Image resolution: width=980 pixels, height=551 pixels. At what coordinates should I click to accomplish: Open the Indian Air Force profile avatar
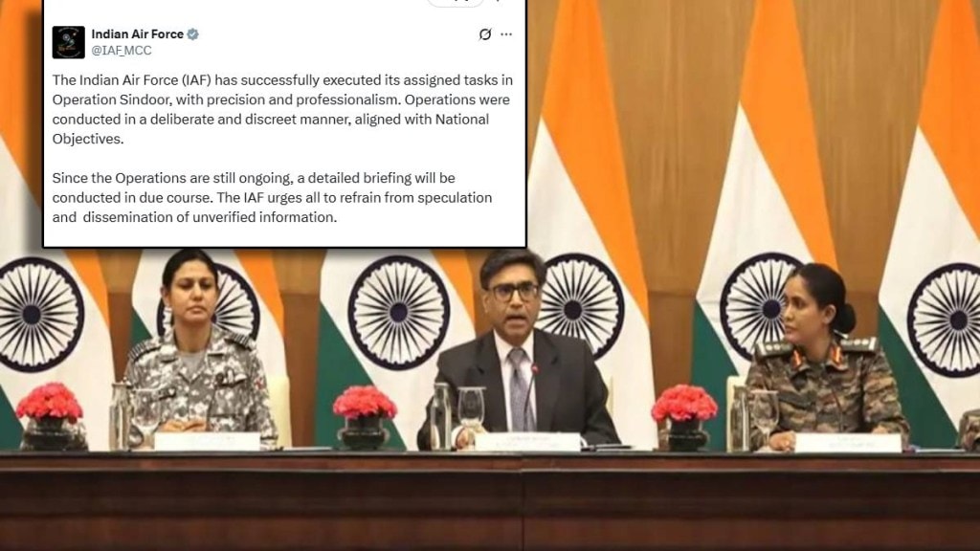[68, 42]
